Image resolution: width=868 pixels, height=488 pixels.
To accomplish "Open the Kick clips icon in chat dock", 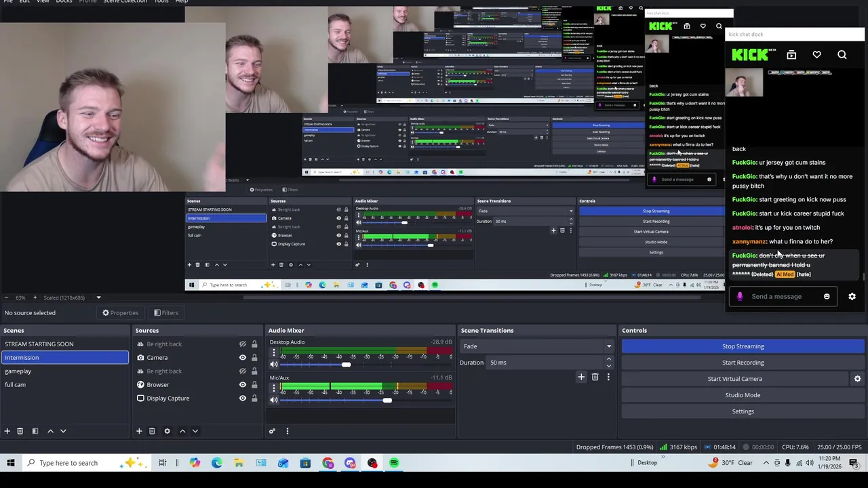I will click(791, 55).
